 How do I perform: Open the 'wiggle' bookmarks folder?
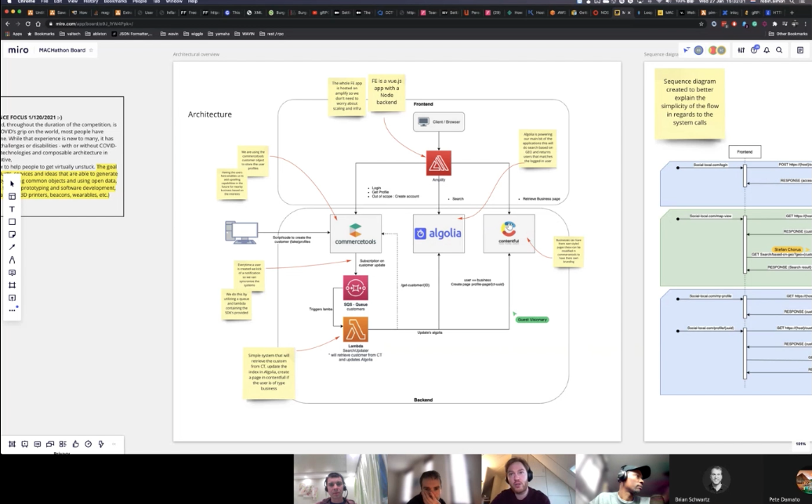point(193,34)
